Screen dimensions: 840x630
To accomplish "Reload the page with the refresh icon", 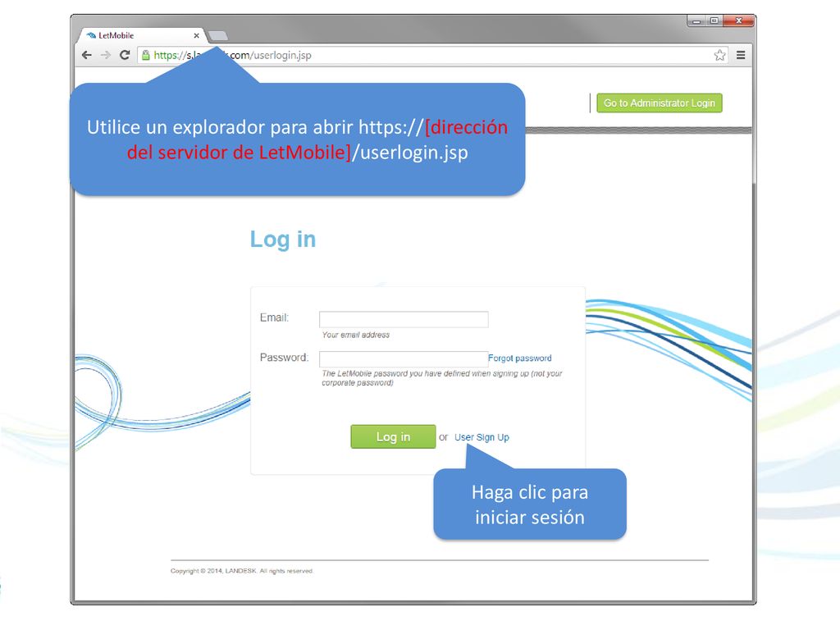I will [125, 55].
